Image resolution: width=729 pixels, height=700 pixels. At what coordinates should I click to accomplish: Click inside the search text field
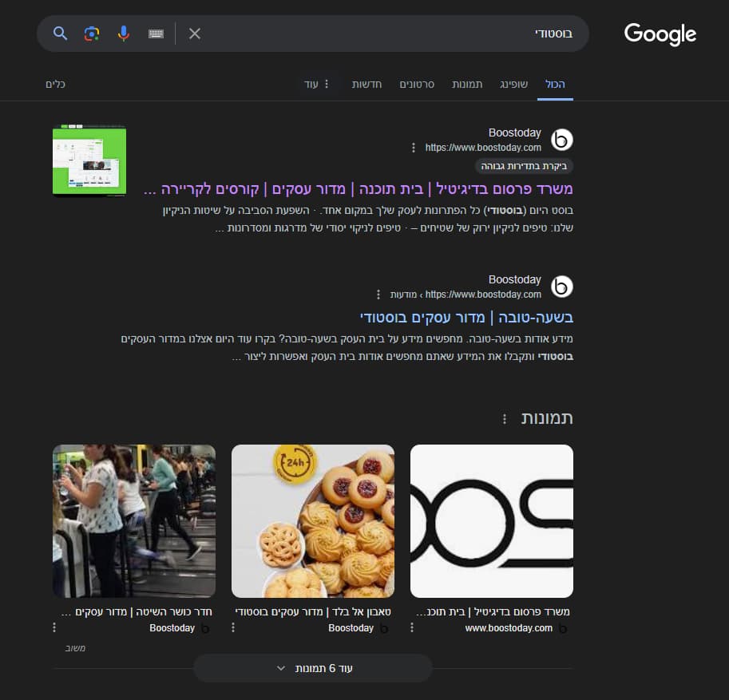383,34
